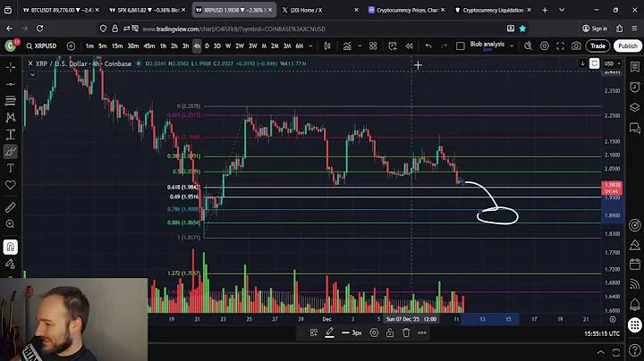Open XRPUSD symbol search
644x361 pixels.
tap(41, 46)
